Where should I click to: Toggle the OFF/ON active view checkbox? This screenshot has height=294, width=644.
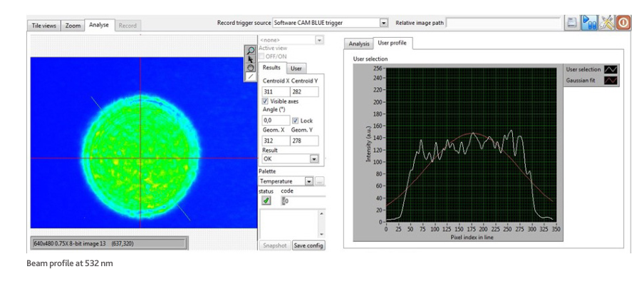pos(262,56)
